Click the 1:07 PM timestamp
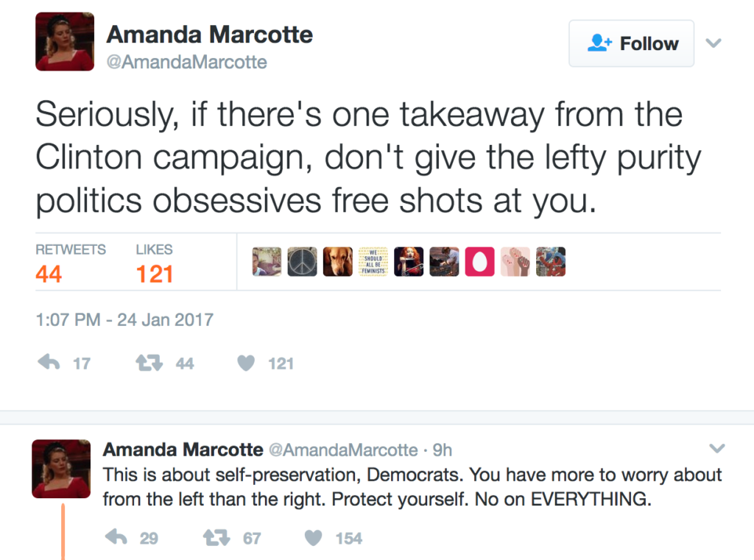Image resolution: width=754 pixels, height=560 pixels. tap(124, 320)
